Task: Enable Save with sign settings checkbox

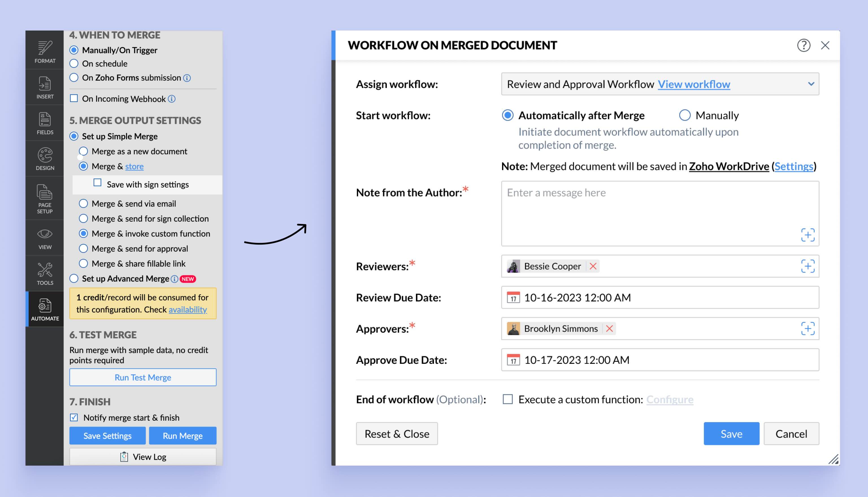Action: [x=97, y=183]
